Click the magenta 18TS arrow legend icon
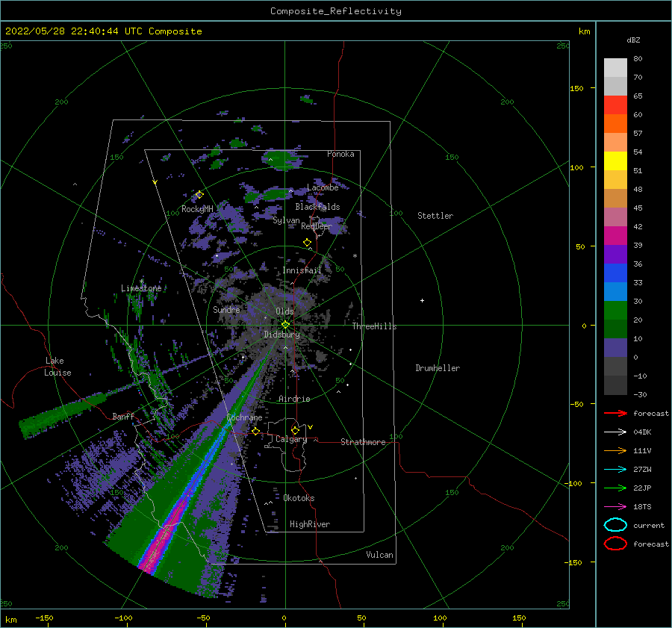 point(615,507)
